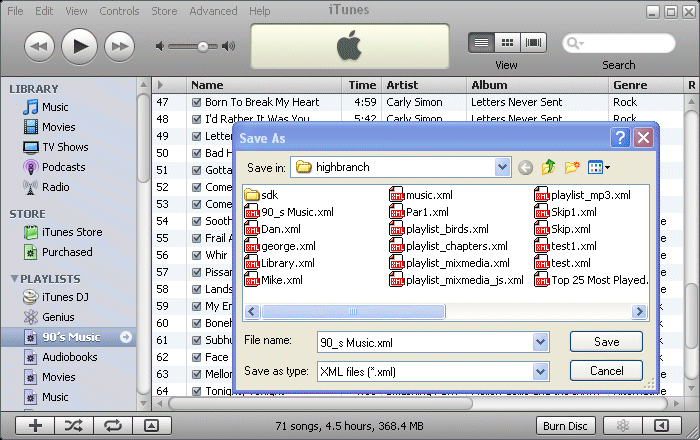Click the Burn Disc button
The height and width of the screenshot is (440, 700).
coord(565,426)
